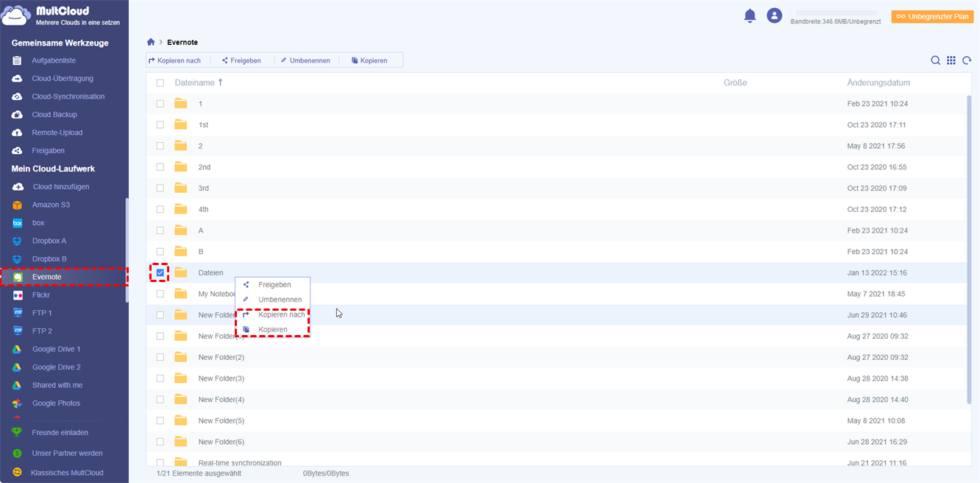Click Unser Partner werden
The width and height of the screenshot is (980, 483).
(67, 453)
